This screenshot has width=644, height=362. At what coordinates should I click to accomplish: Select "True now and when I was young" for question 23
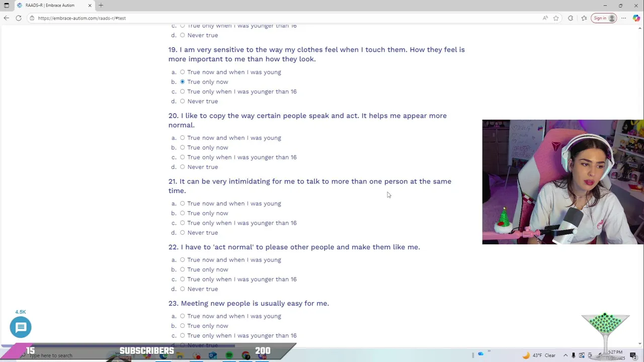(x=183, y=316)
